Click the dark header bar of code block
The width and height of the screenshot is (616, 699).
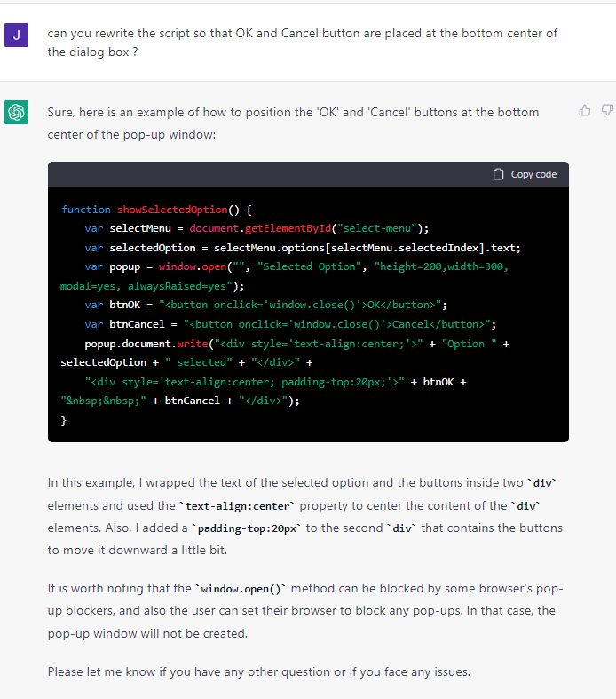[266, 174]
